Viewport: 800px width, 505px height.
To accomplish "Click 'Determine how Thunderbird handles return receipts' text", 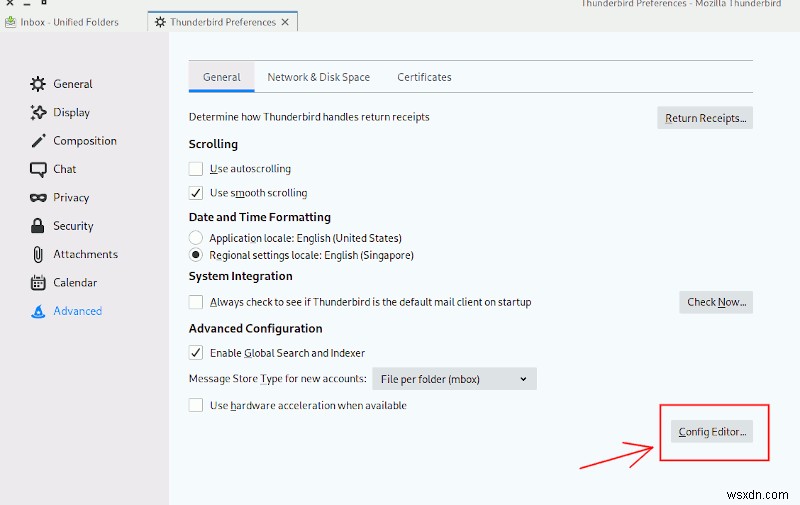I will tap(309, 117).
